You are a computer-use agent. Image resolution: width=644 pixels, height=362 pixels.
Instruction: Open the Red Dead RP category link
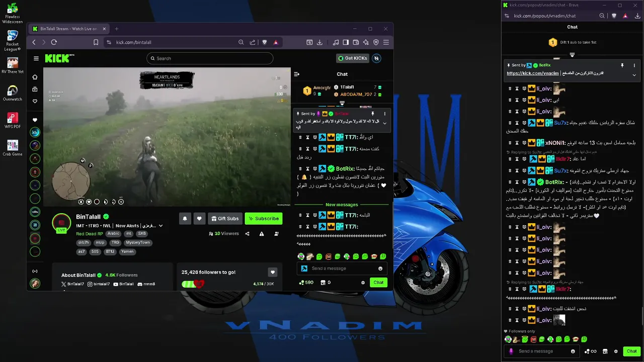point(90,234)
